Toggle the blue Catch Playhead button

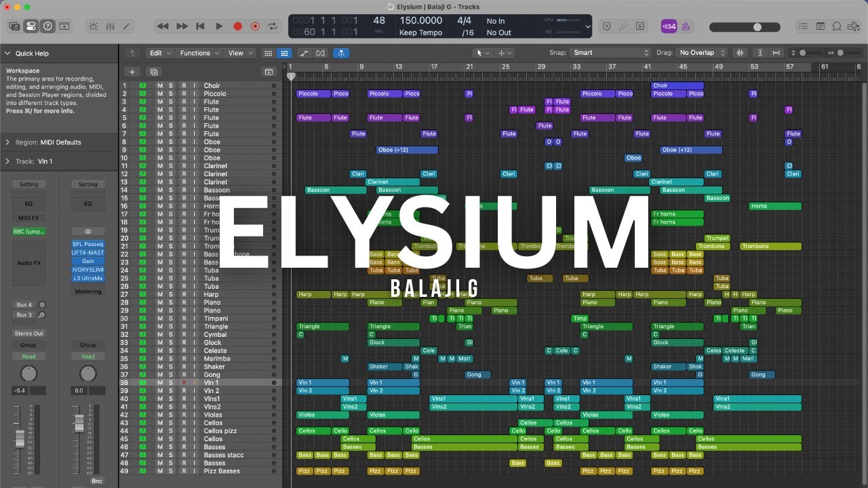coord(342,53)
